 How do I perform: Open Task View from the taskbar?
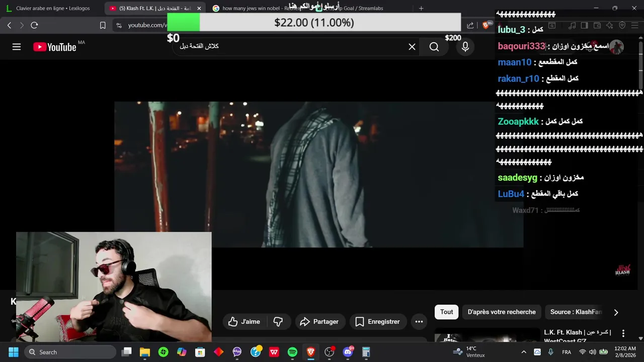127,352
